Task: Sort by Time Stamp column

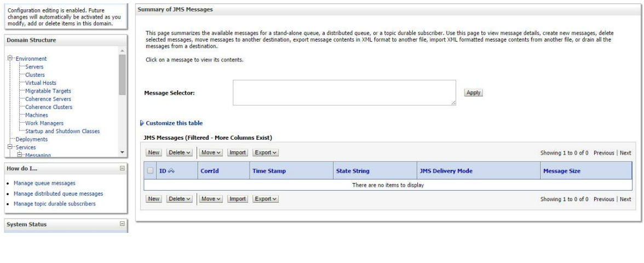Action: [x=269, y=171]
